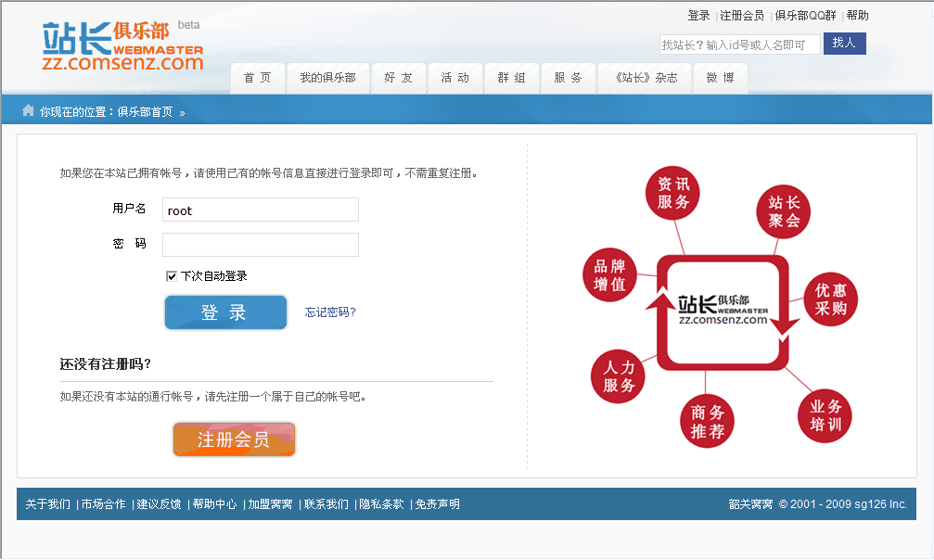
Task: Click the 品牌增值 red circle
Action: coord(609,274)
